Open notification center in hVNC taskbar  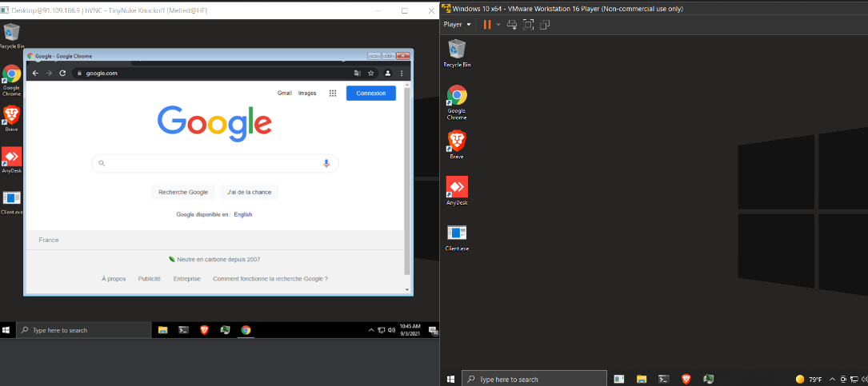pos(434,331)
